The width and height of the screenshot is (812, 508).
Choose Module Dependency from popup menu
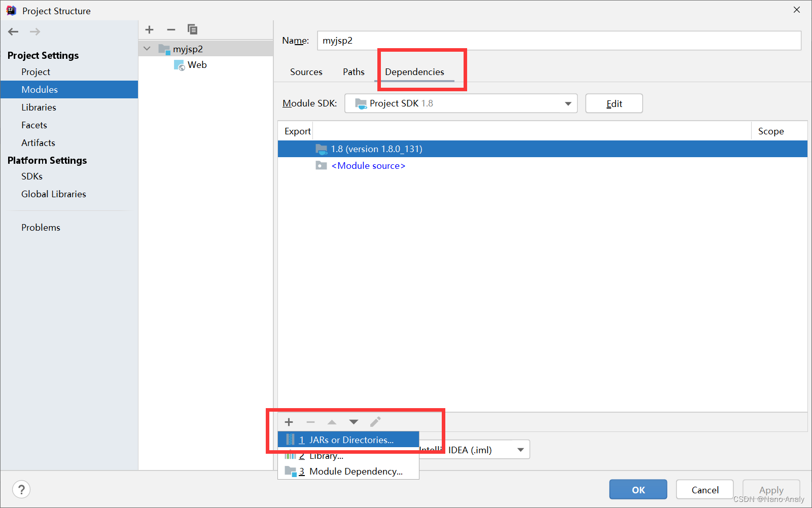pos(348,471)
